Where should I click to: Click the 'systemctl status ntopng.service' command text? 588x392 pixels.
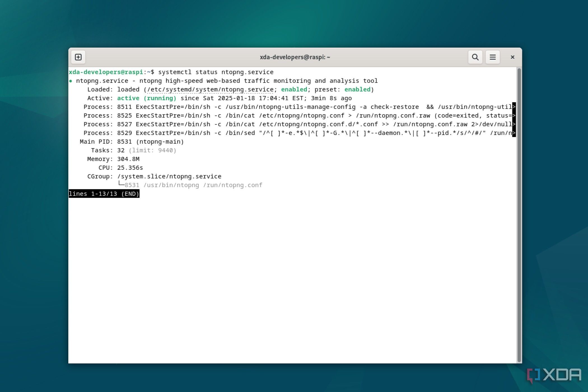pyautogui.click(x=216, y=72)
